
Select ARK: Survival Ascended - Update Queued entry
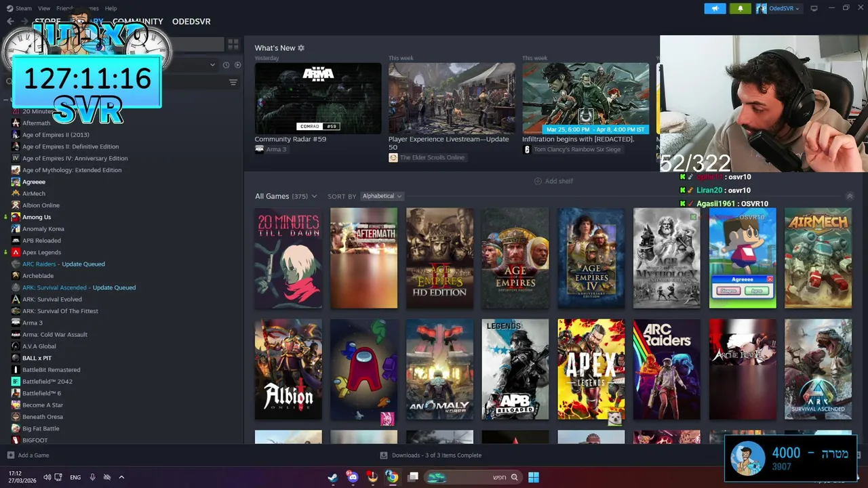click(79, 287)
